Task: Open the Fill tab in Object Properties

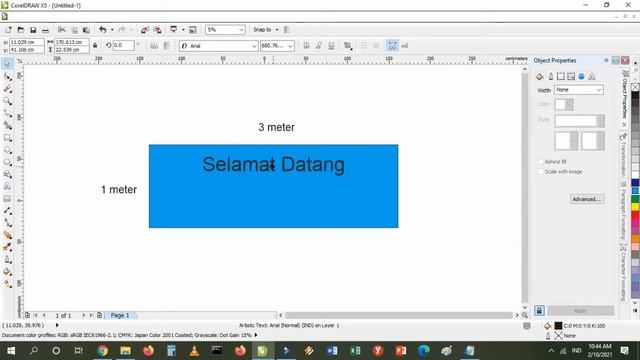Action: point(540,76)
